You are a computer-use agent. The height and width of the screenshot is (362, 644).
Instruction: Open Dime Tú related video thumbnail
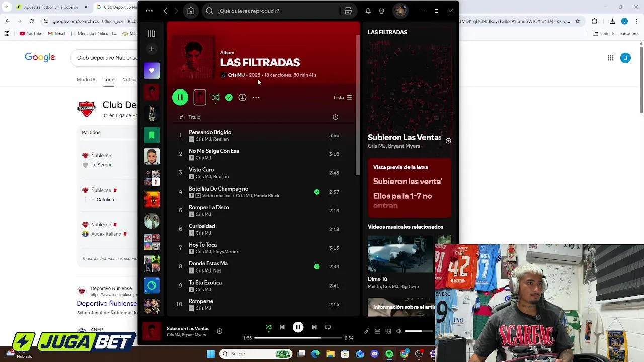point(400,254)
